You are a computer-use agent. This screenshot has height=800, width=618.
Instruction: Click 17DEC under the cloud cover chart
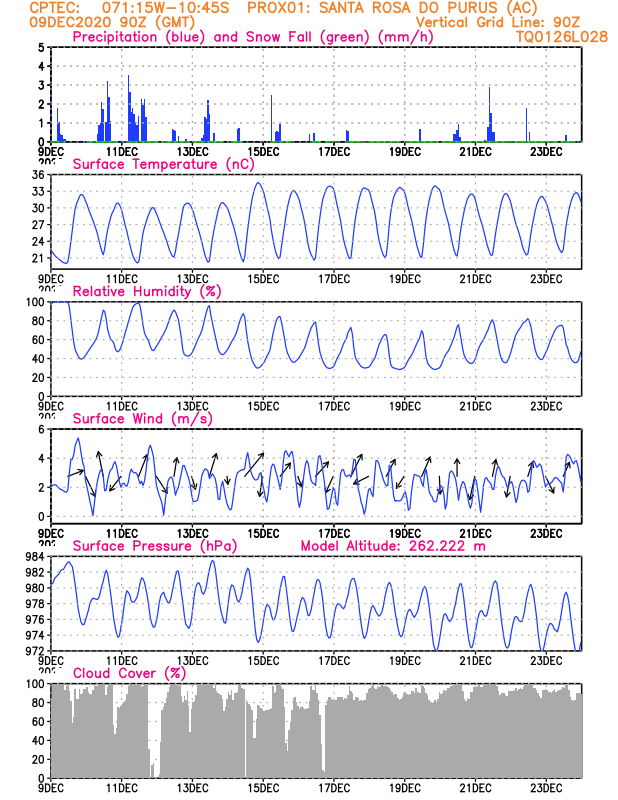point(334,788)
